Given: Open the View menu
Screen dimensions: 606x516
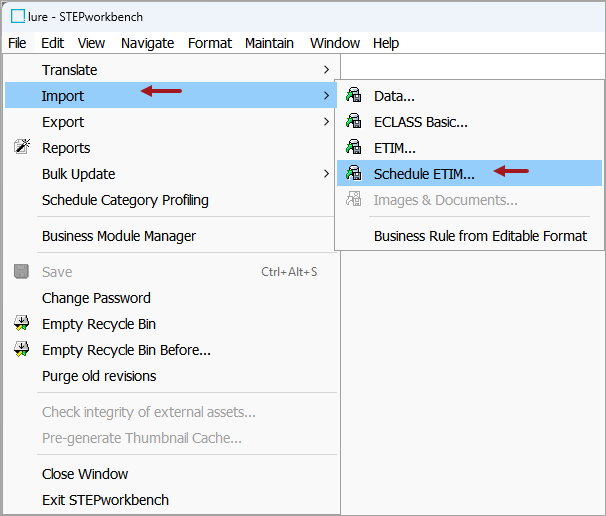Looking at the screenshot, I should point(91,43).
